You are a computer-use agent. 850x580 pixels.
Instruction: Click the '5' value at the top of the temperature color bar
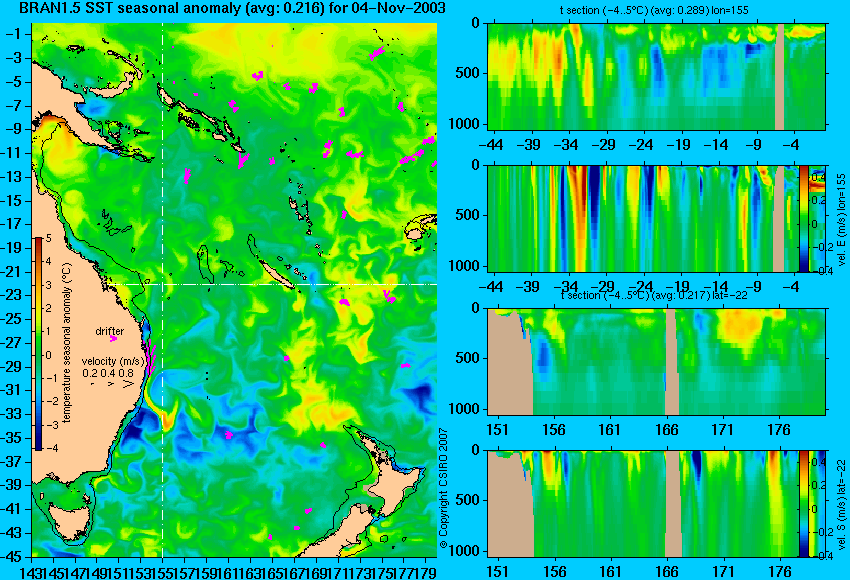[48, 239]
